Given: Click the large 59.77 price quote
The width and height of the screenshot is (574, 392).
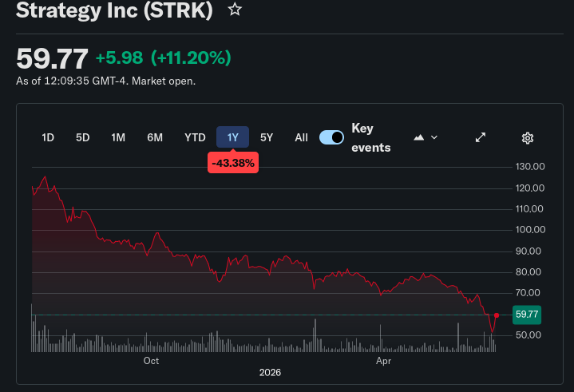Looking at the screenshot, I should (52, 58).
